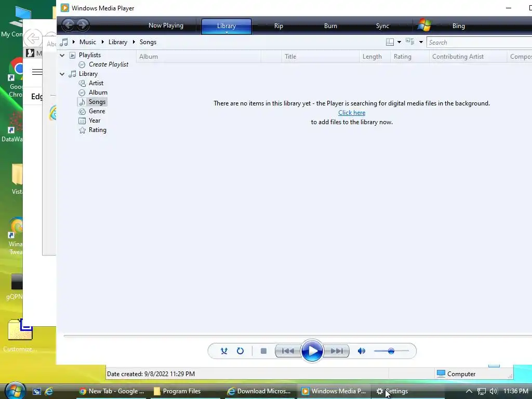
Task: Click the seek bar above playback controls
Action: [298, 336]
